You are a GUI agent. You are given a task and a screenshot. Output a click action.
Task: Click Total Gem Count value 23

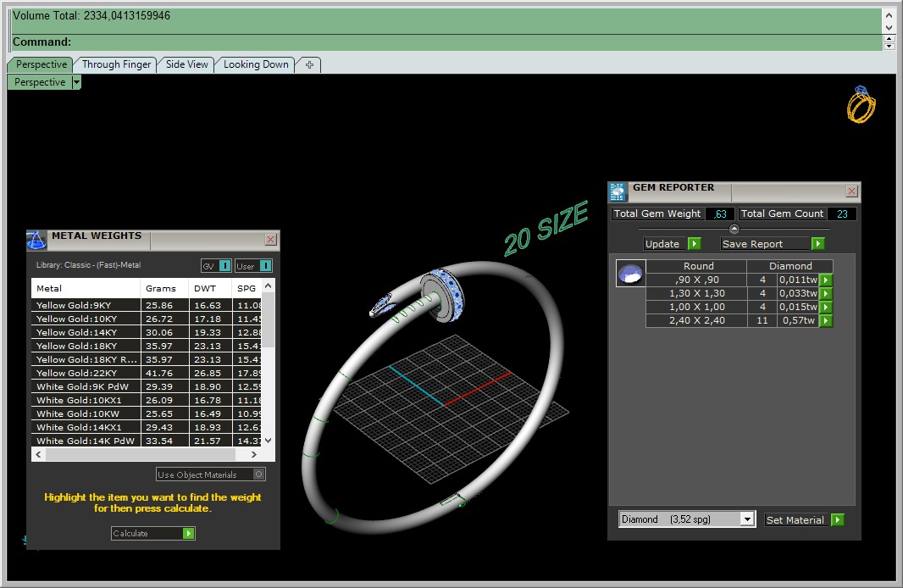pos(842,214)
